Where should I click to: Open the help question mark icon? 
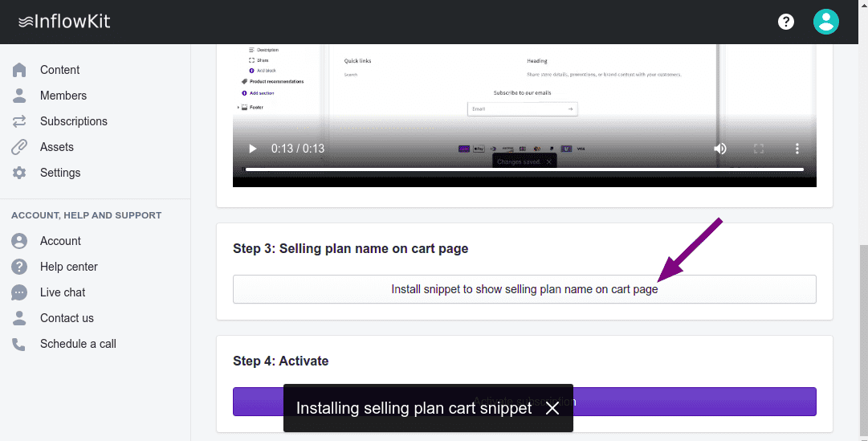tap(786, 22)
